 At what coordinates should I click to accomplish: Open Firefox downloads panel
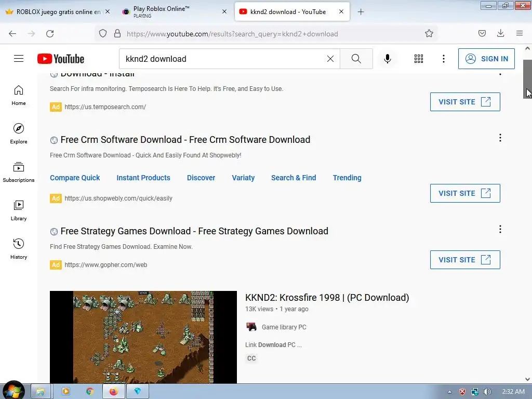point(500,33)
